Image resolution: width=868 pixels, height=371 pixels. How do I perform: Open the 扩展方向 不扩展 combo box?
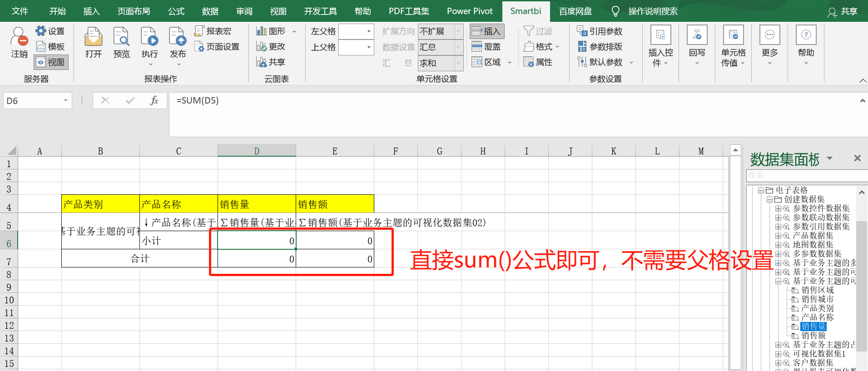coord(440,31)
